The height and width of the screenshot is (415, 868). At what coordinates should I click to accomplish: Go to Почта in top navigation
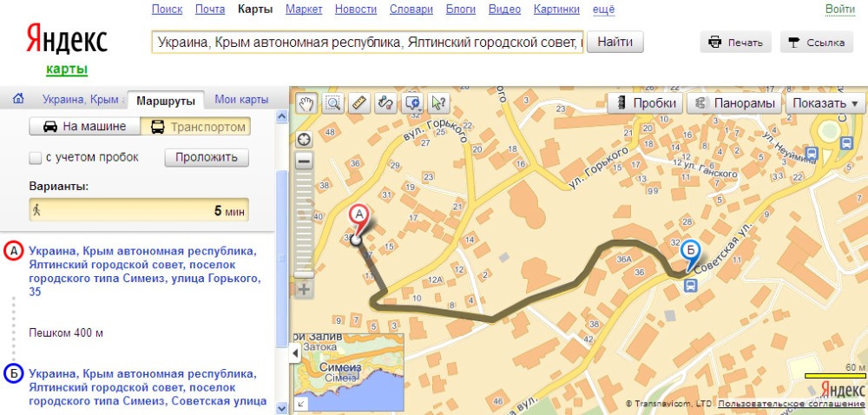(x=210, y=10)
